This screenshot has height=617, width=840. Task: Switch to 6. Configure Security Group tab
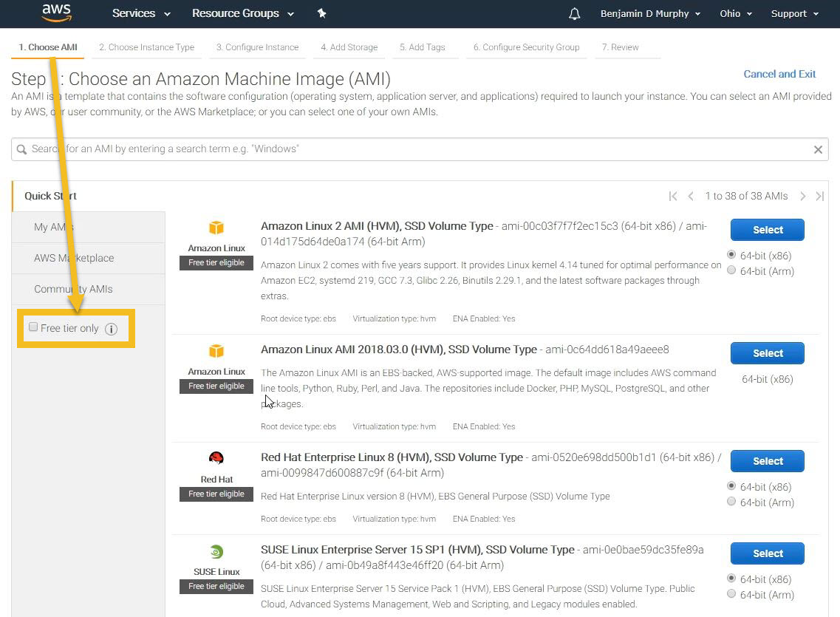[x=526, y=48]
